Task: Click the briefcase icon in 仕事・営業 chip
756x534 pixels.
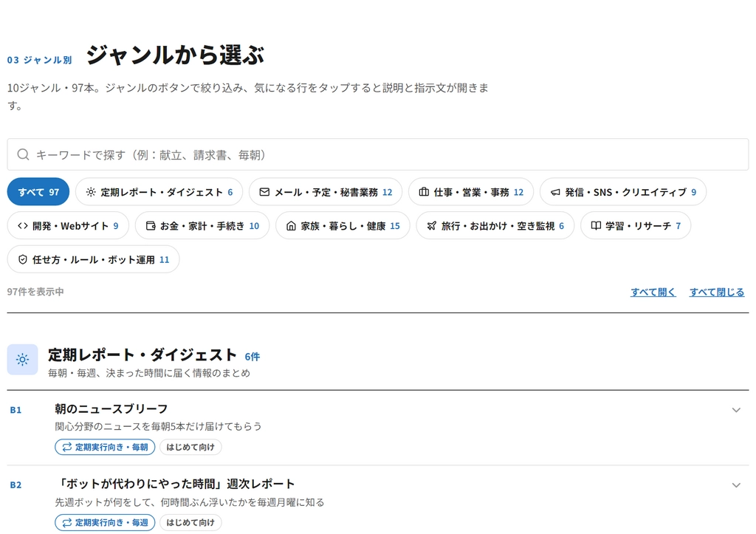Action: pos(424,192)
